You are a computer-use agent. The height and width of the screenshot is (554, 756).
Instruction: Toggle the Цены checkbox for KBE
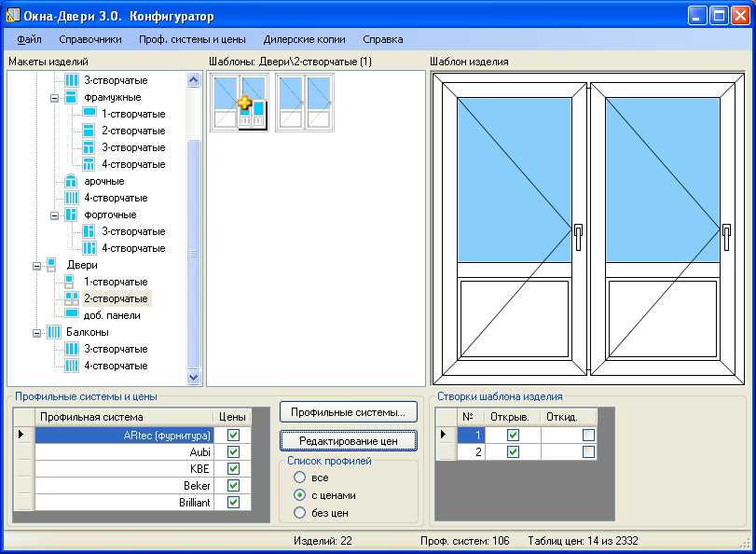tap(233, 468)
